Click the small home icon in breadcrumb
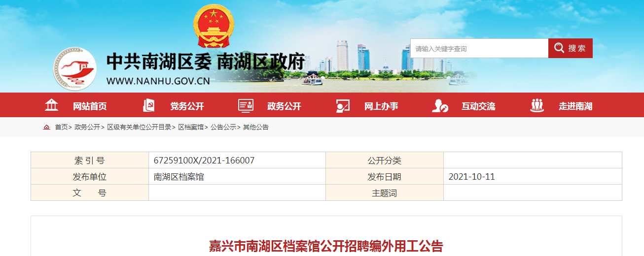Viewport: 644px width, 256px height. coord(46,127)
